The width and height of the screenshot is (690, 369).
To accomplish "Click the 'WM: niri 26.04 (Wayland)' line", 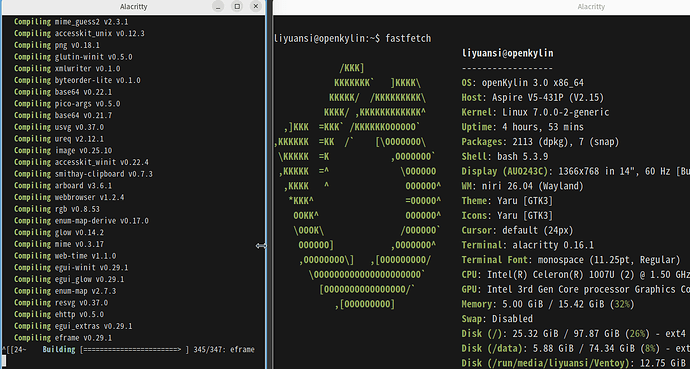I will click(x=523, y=186).
